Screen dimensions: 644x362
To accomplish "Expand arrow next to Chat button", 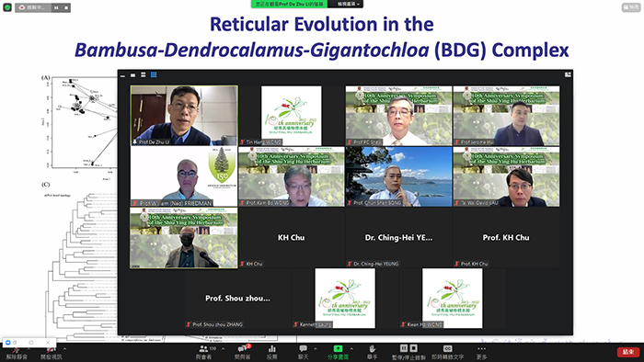I will click(315, 349).
